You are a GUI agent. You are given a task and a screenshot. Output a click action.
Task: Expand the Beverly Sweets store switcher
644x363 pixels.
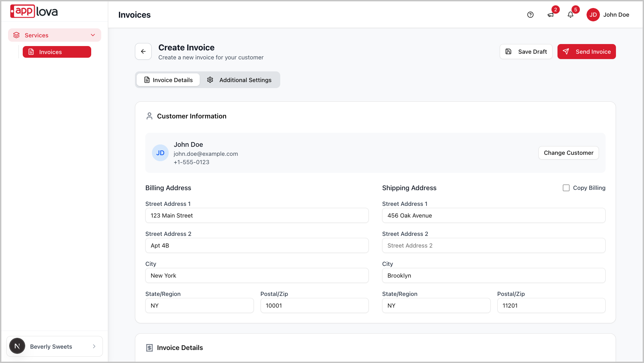(x=55, y=346)
